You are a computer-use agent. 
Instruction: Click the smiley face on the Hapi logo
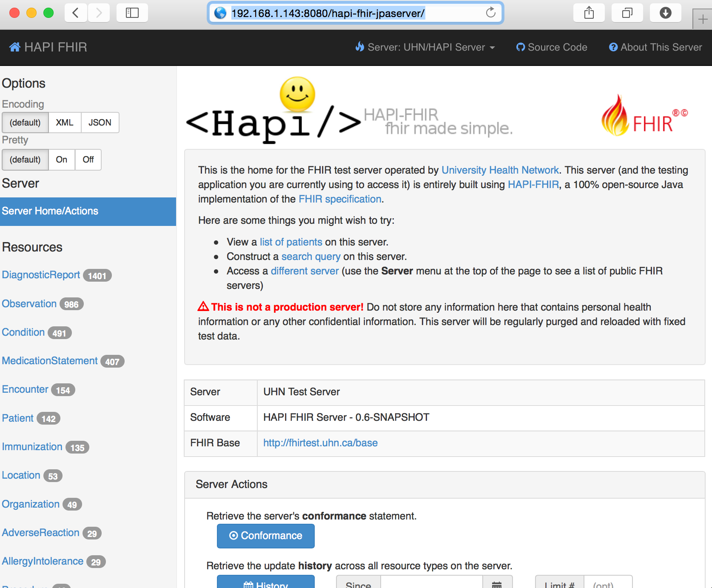pyautogui.click(x=297, y=94)
